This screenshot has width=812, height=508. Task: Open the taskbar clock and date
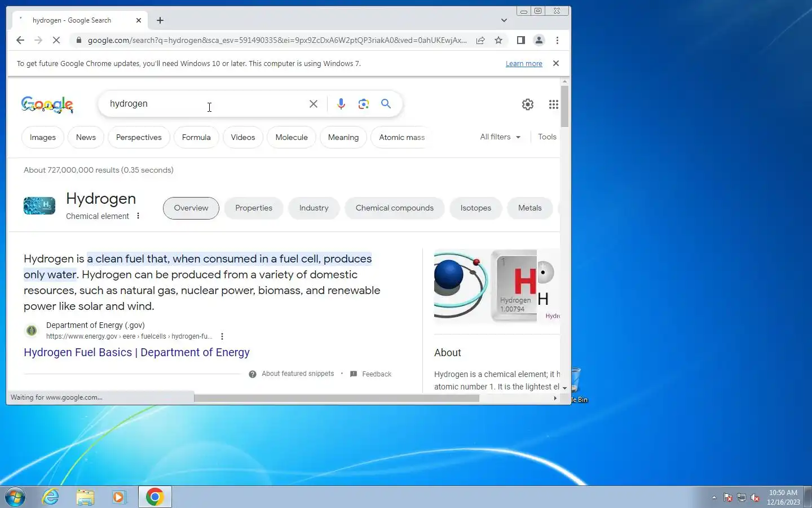tap(783, 497)
